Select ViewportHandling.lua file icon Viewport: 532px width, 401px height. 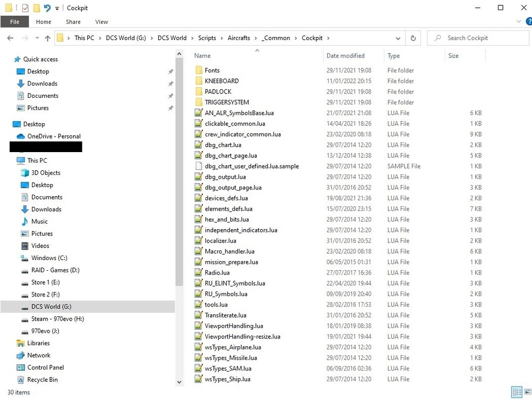pyautogui.click(x=199, y=325)
